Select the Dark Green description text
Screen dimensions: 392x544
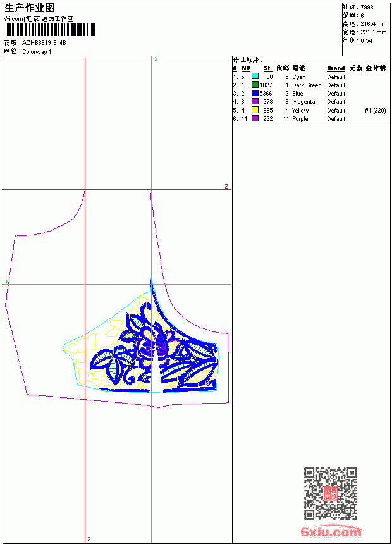tap(307, 85)
